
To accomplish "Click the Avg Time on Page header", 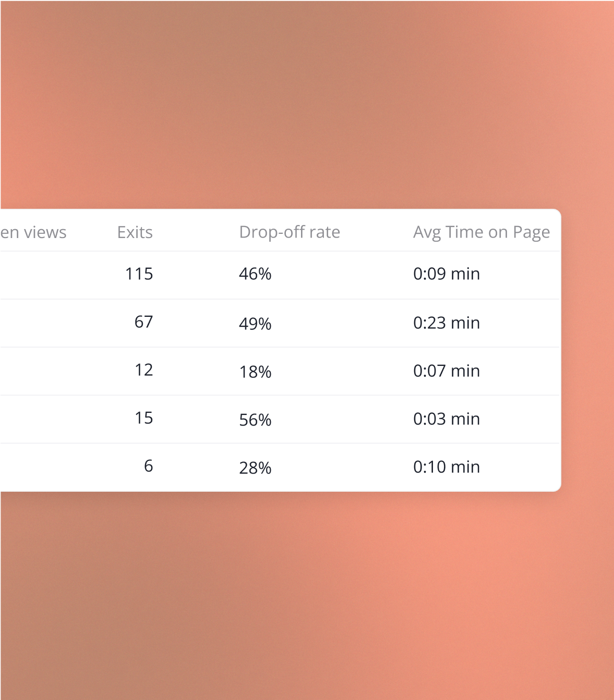I will [x=481, y=232].
